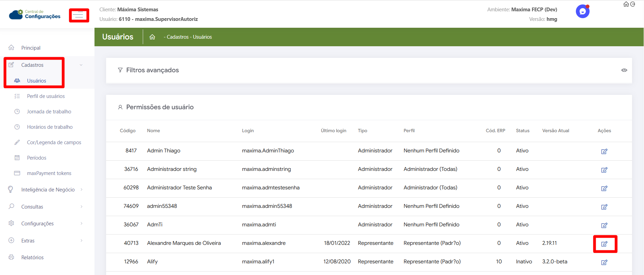Sort table by Nome column header
The width and height of the screenshot is (644, 275).
(153, 131)
